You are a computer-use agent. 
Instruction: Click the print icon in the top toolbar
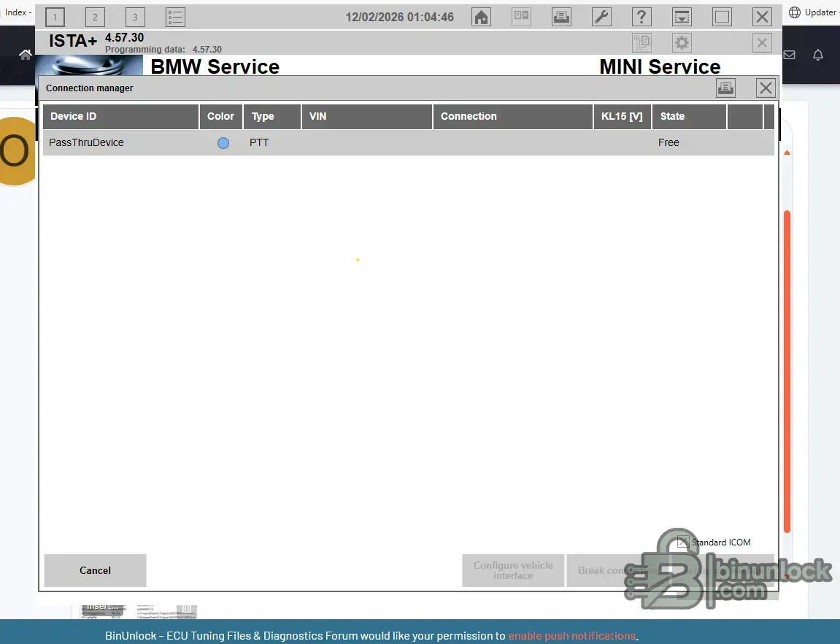[561, 18]
